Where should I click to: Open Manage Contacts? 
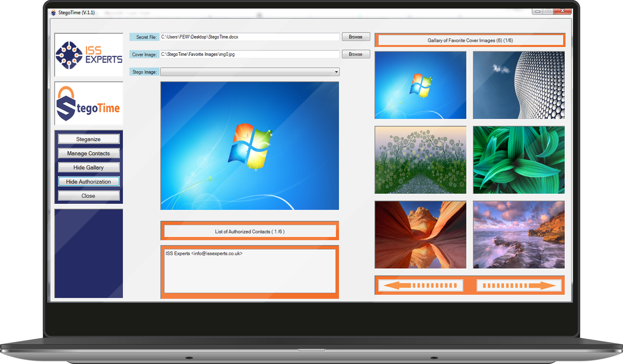(89, 153)
